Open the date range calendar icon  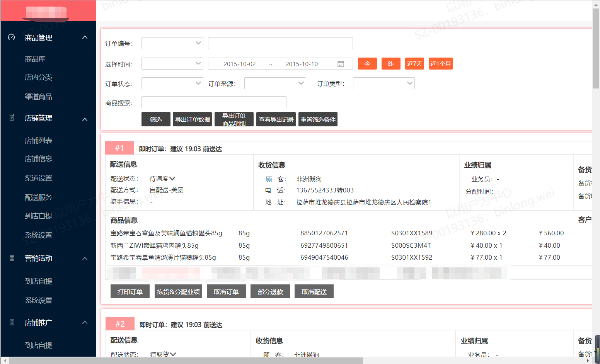pyautogui.click(x=341, y=64)
